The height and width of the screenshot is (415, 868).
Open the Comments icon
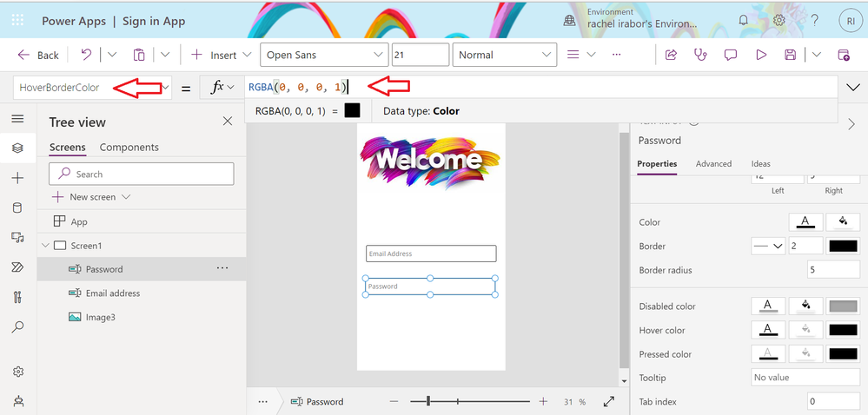point(731,55)
